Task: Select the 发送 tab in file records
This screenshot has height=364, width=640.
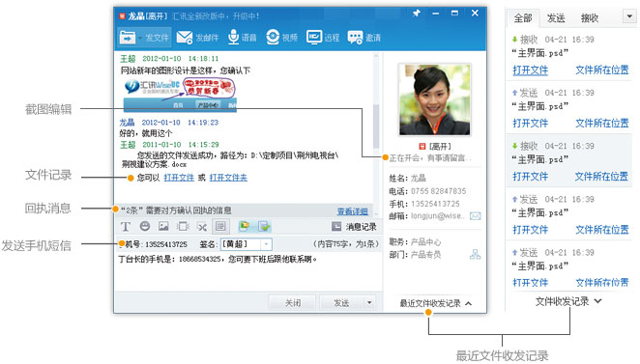Action: 556,18
